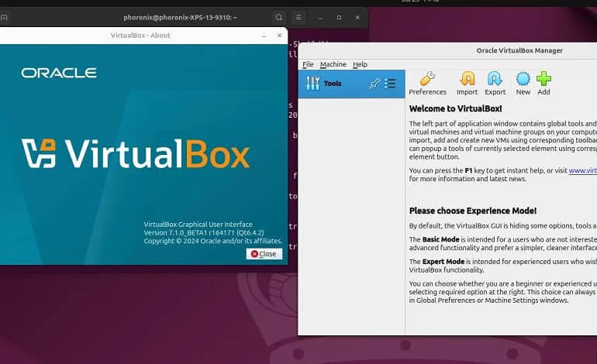Open the Tools list menu icon
The height and width of the screenshot is (364, 597).
390,84
